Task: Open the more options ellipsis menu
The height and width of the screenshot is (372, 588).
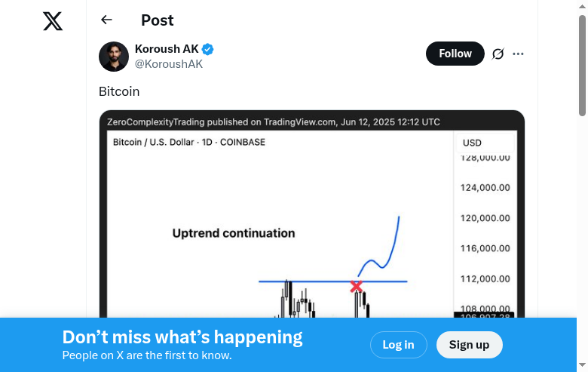Action: 518,54
